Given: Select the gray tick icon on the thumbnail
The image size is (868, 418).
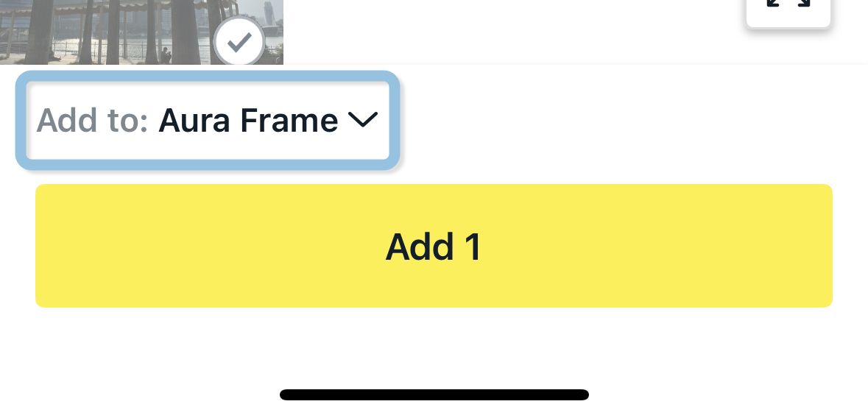Looking at the screenshot, I should tap(239, 43).
